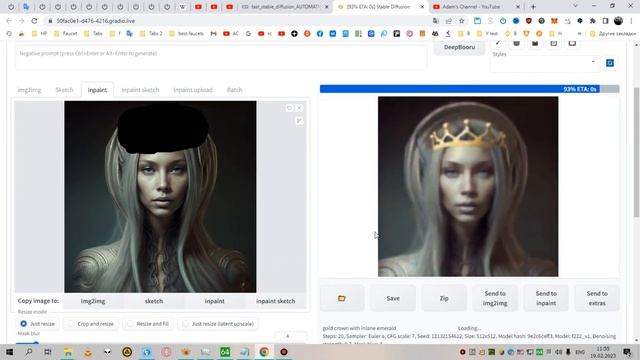Undo last mask stroke icon

click(x=289, y=108)
